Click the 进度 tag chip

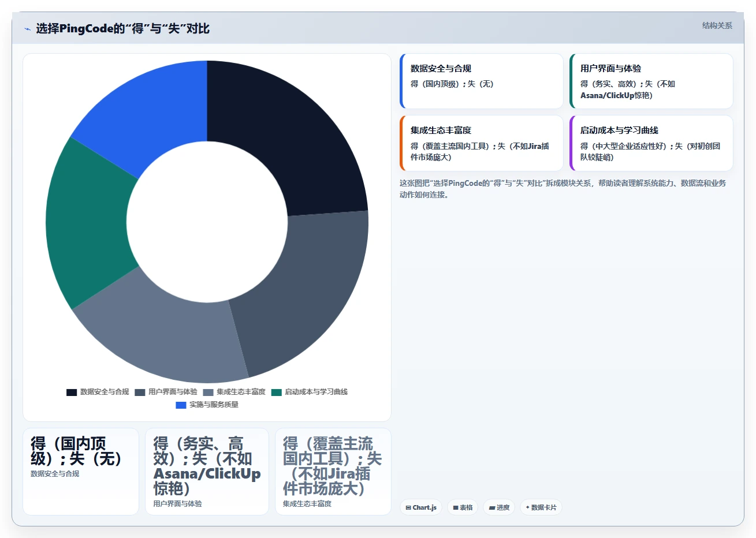coord(499,507)
